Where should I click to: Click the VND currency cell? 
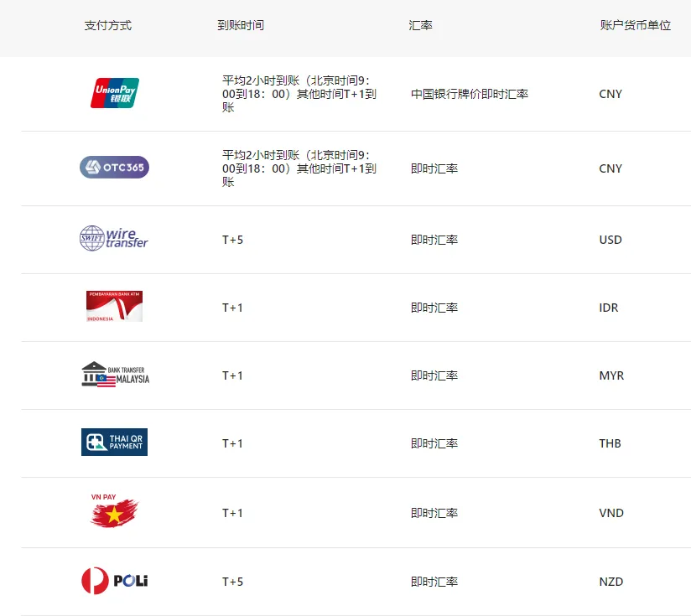click(611, 513)
